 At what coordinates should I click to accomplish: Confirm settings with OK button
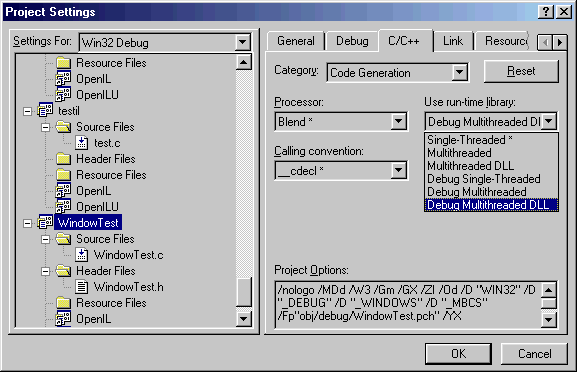coord(458,354)
